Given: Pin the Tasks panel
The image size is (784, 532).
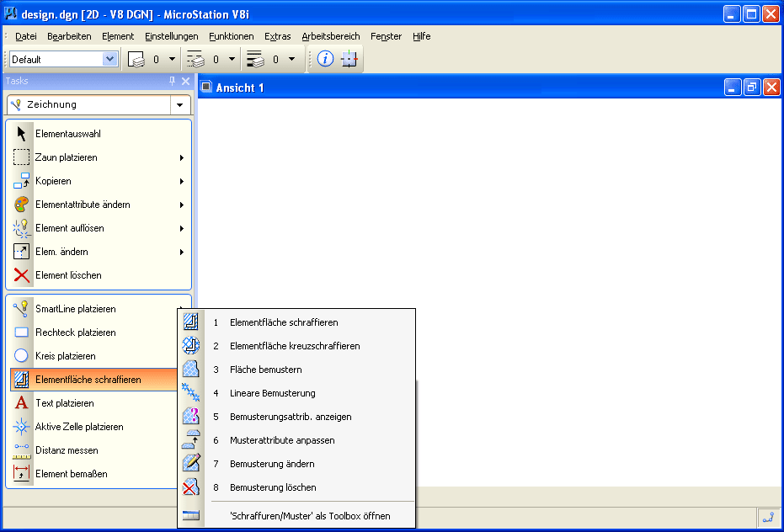Looking at the screenshot, I should (173, 81).
